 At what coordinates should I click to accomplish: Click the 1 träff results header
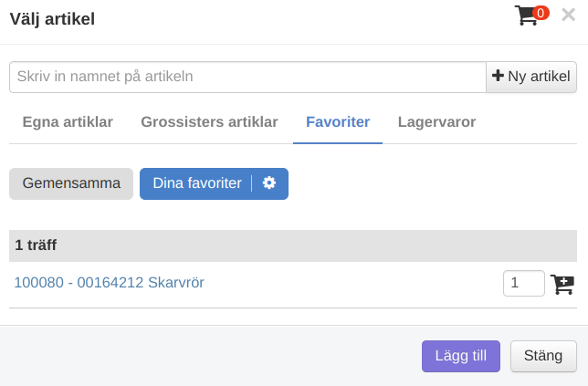point(37,245)
